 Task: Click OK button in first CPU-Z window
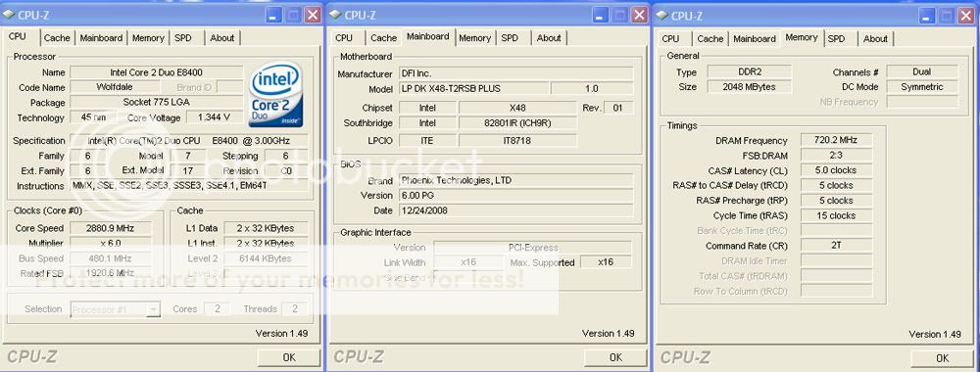[289, 357]
